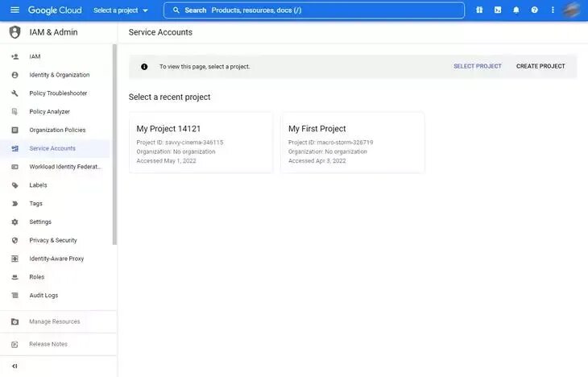588x377 pixels.
Task: Open Labels page
Action: tap(38, 185)
